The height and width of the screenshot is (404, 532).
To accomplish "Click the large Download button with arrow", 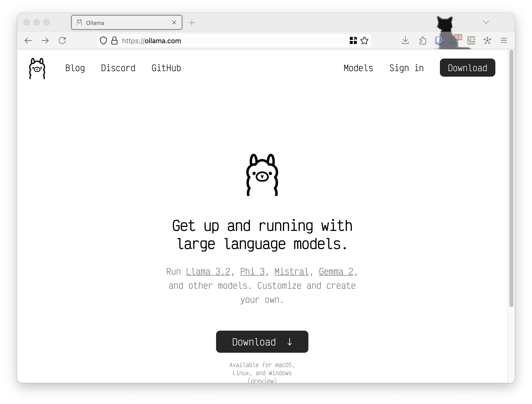I will click(x=262, y=342).
